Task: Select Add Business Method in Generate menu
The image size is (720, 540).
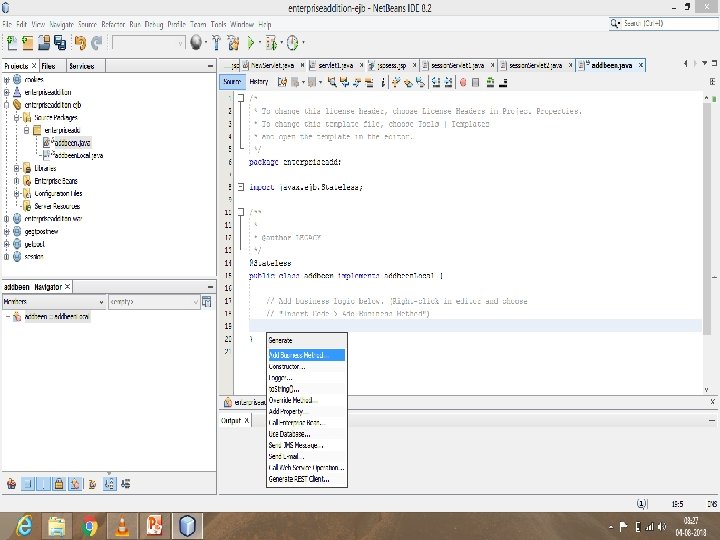Action: pos(306,355)
